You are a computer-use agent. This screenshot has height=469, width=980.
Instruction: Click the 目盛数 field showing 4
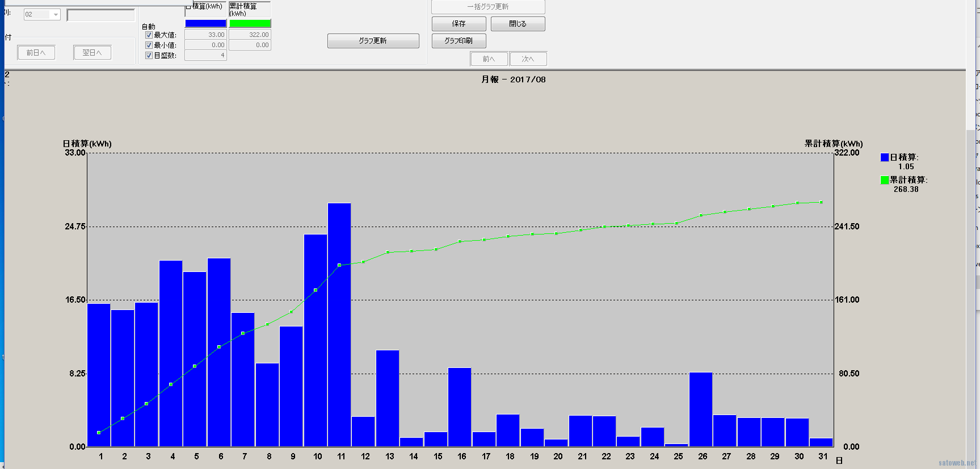(x=206, y=55)
